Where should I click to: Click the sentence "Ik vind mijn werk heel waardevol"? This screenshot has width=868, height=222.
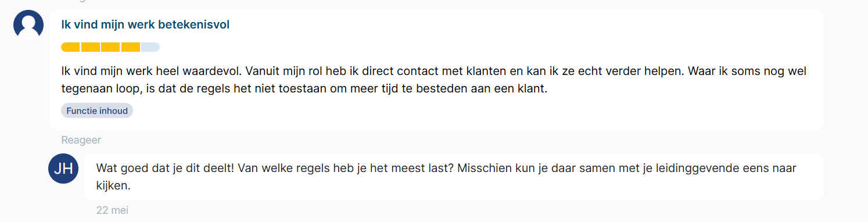[151, 71]
